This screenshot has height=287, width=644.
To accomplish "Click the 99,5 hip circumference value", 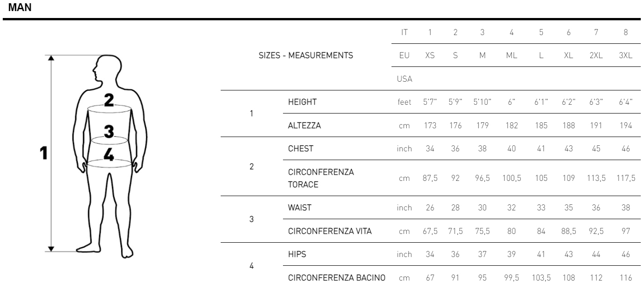I will pos(512,278).
